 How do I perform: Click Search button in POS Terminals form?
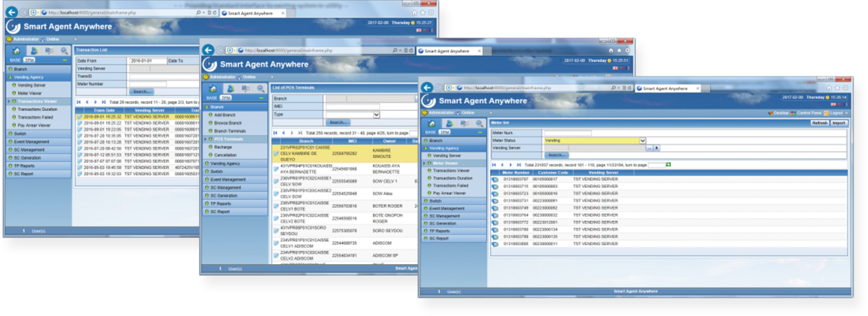[x=339, y=122]
